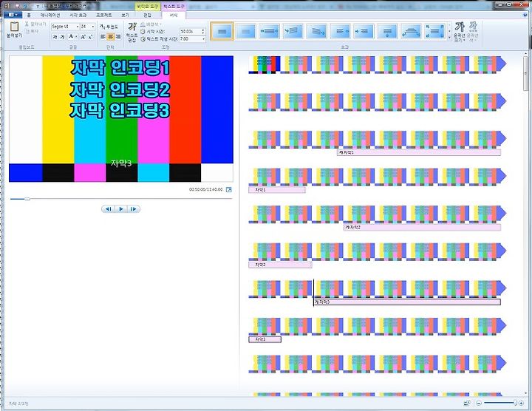Open the transparency (투명도) control

[109, 27]
